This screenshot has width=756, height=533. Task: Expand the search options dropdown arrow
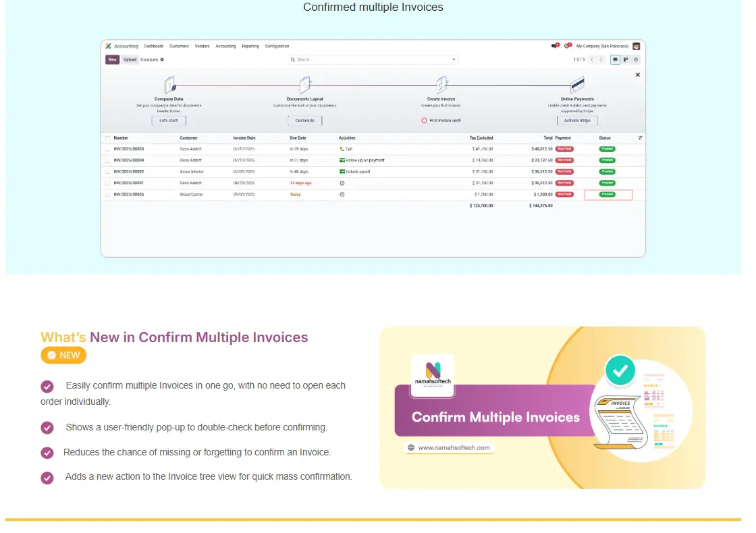(454, 59)
